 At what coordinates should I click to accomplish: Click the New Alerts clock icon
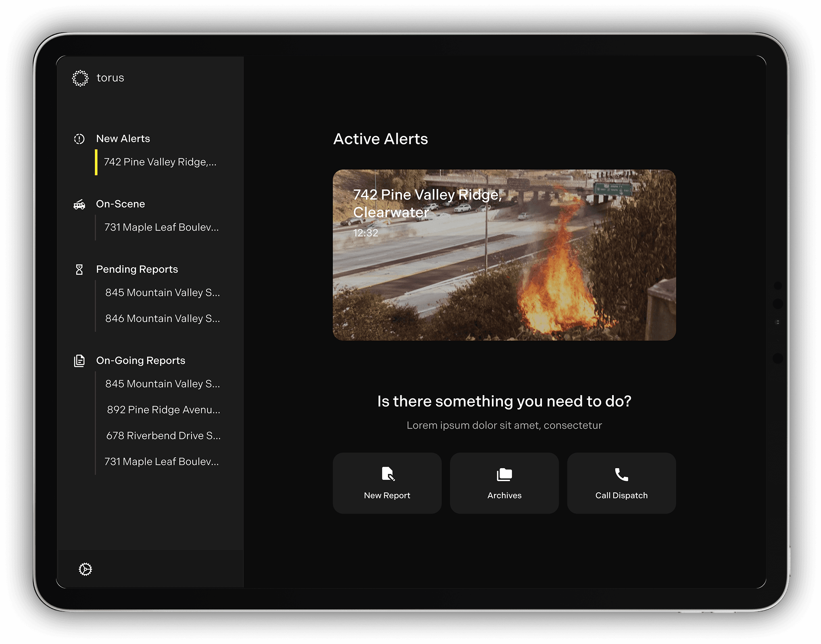79,139
